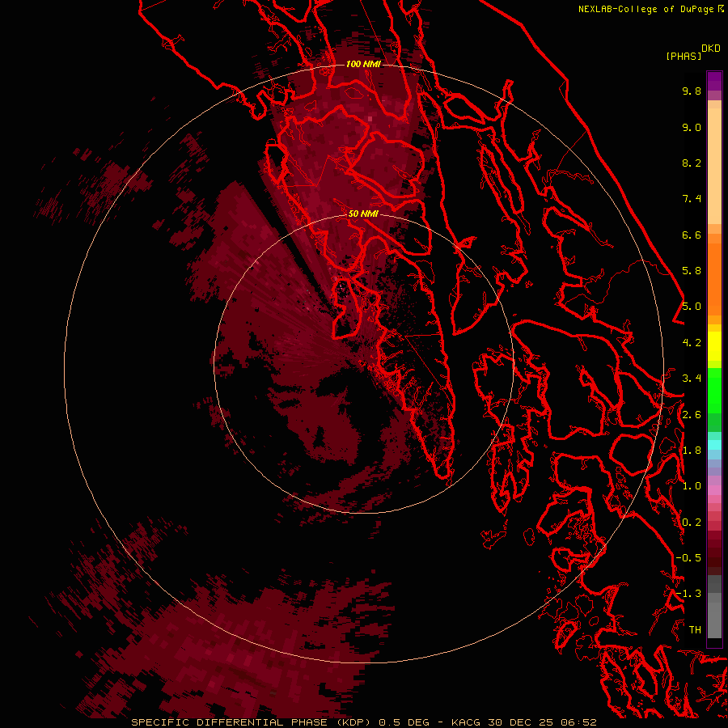Click the 2.6 legend value
Image resolution: width=728 pixels, height=728 pixels.
tap(692, 415)
